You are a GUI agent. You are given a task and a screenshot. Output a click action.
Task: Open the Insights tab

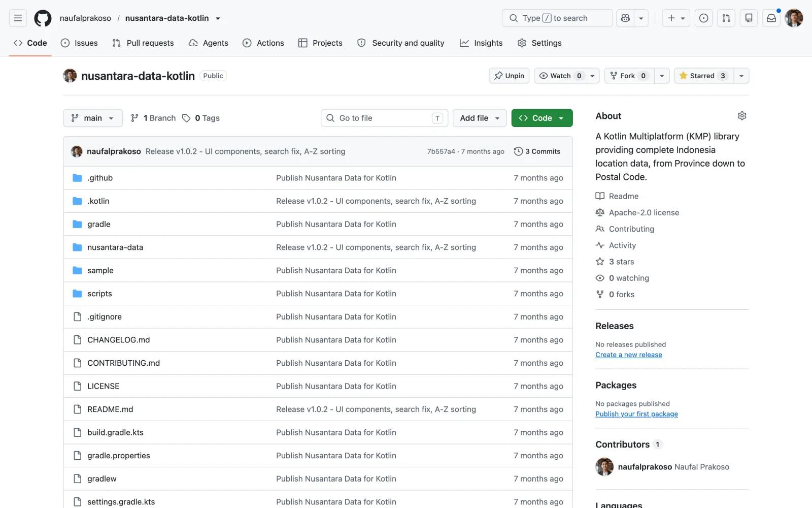click(481, 43)
